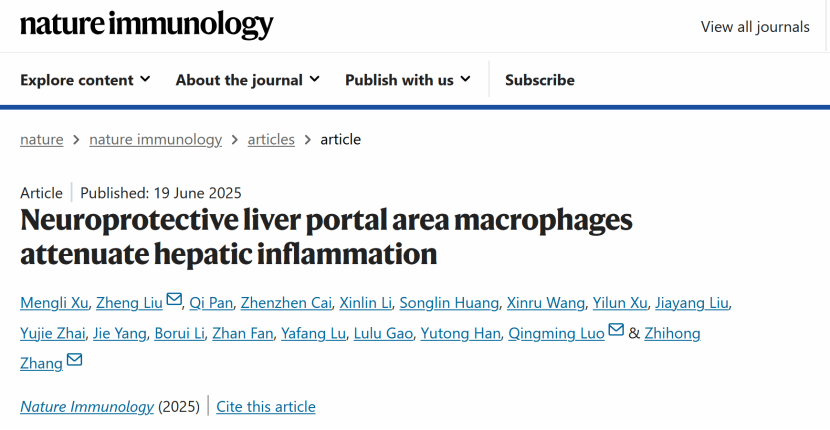Open author Mengli Xu's profile
This screenshot has width=830, height=430.
click(x=55, y=303)
